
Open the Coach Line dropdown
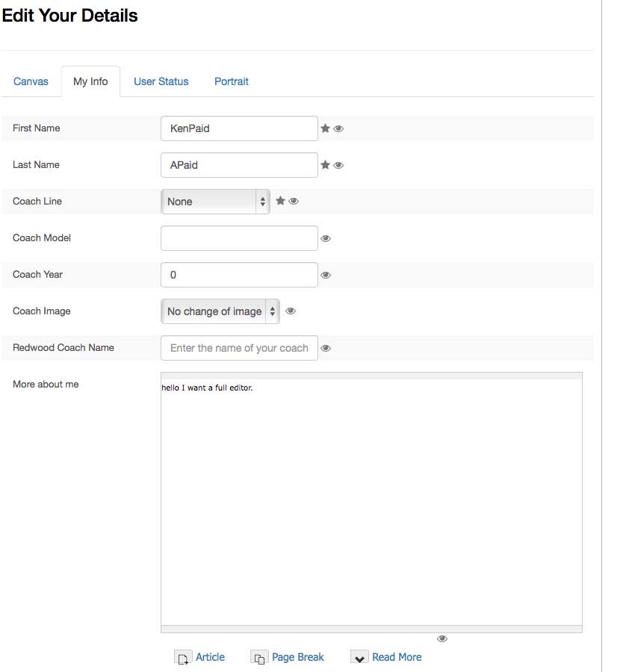[215, 202]
